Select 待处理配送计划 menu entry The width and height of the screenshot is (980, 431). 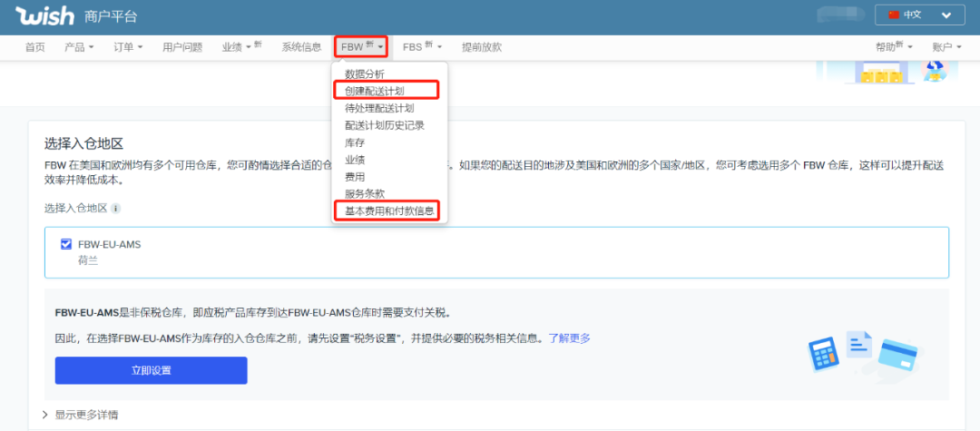378,108
